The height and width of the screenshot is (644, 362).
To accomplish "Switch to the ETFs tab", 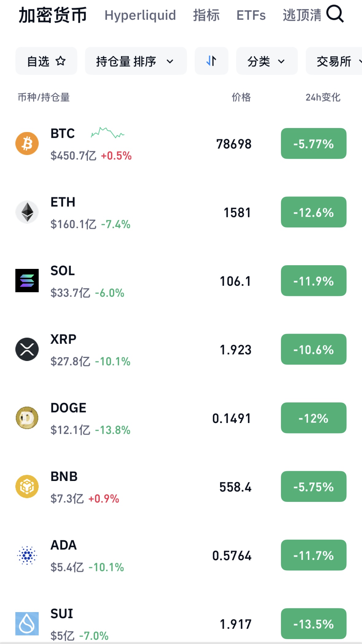I will point(251,15).
